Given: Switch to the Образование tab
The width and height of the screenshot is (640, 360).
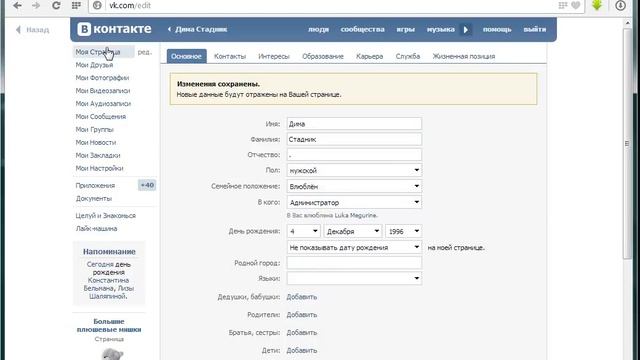Looking at the screenshot, I should coord(323,56).
